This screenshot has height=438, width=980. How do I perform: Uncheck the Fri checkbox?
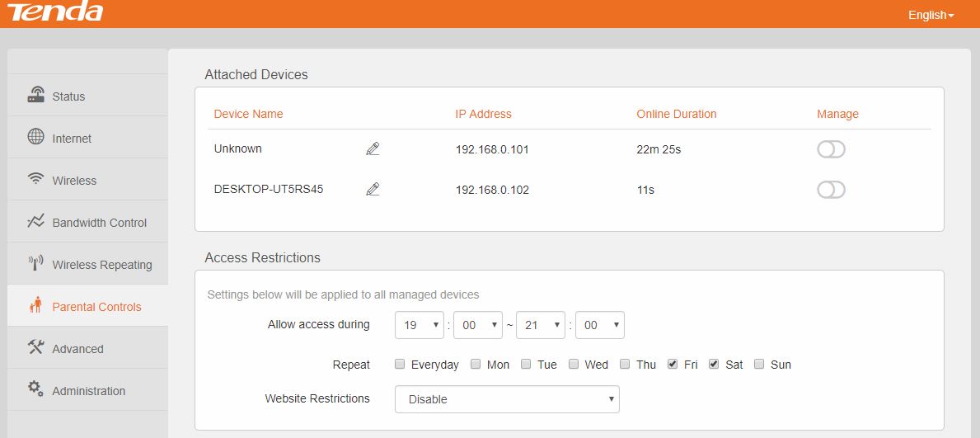click(673, 364)
